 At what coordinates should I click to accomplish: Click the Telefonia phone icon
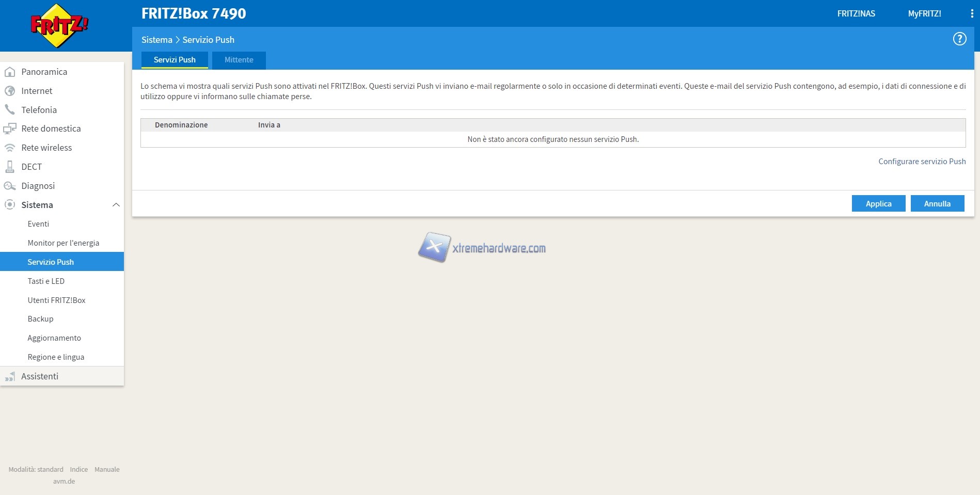click(10, 109)
